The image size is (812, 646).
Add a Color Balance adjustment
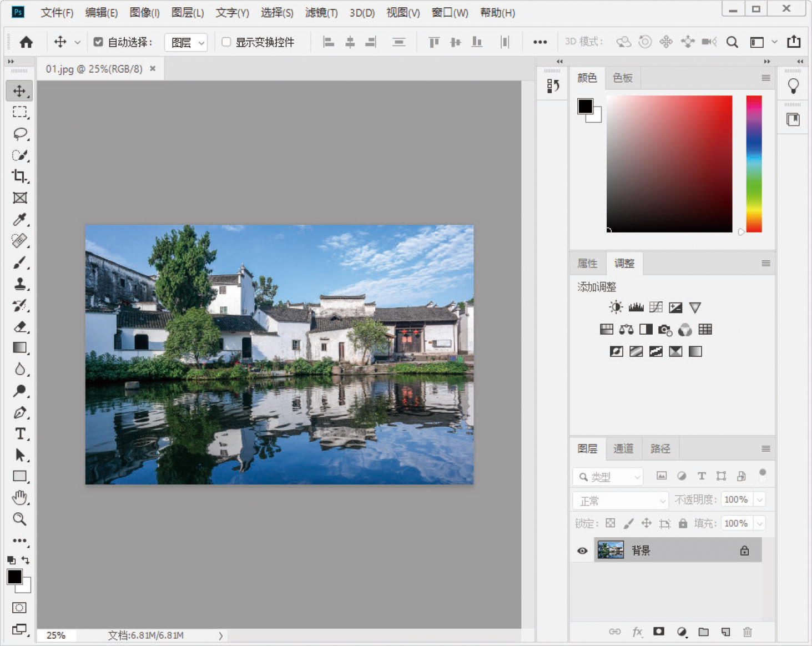point(626,329)
